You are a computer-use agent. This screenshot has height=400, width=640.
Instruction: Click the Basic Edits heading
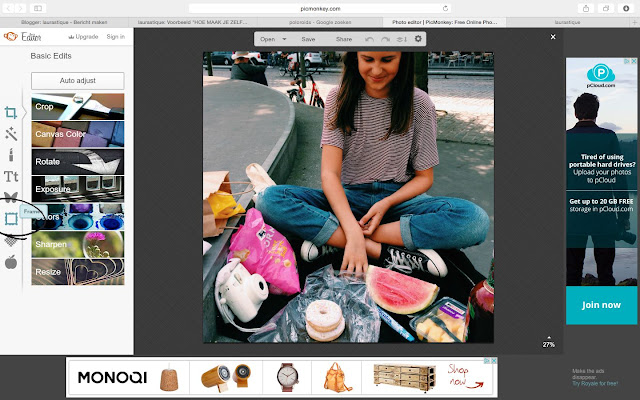coord(51,56)
